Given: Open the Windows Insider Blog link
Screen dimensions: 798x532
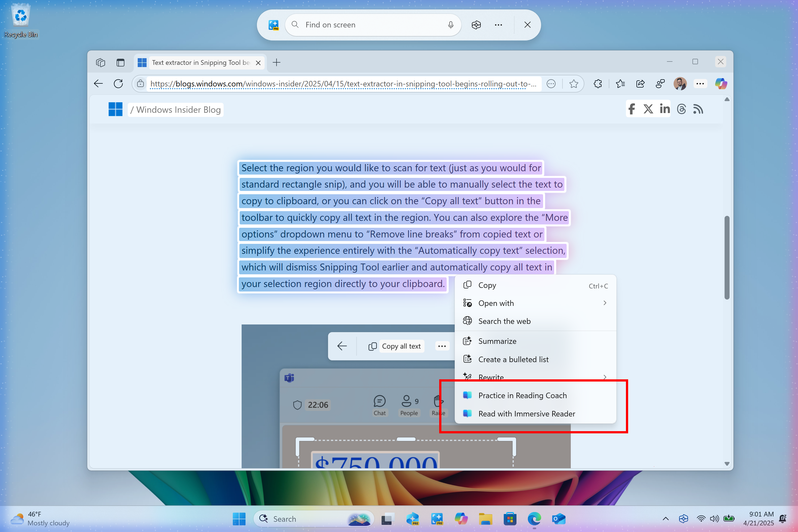Looking at the screenshot, I should (175, 109).
